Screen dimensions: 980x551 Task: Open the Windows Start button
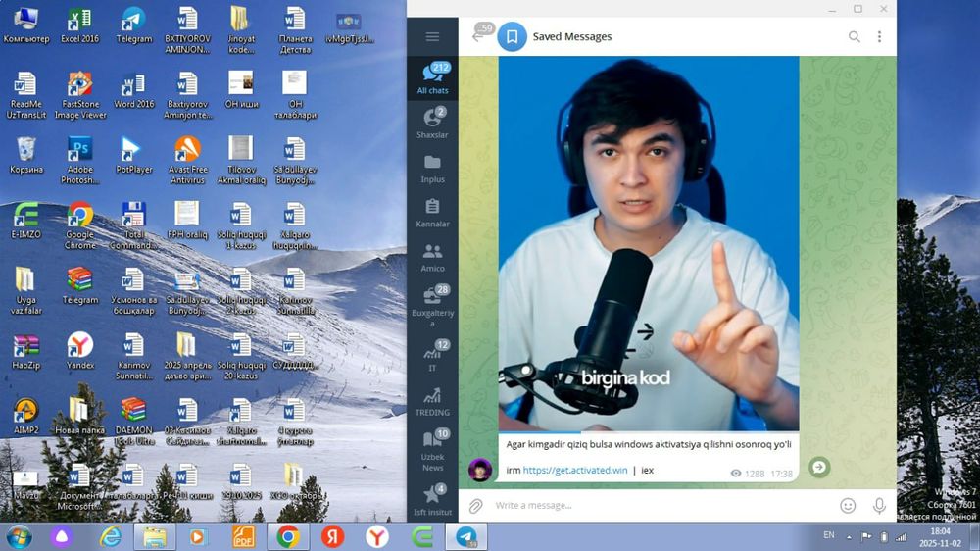point(19,536)
